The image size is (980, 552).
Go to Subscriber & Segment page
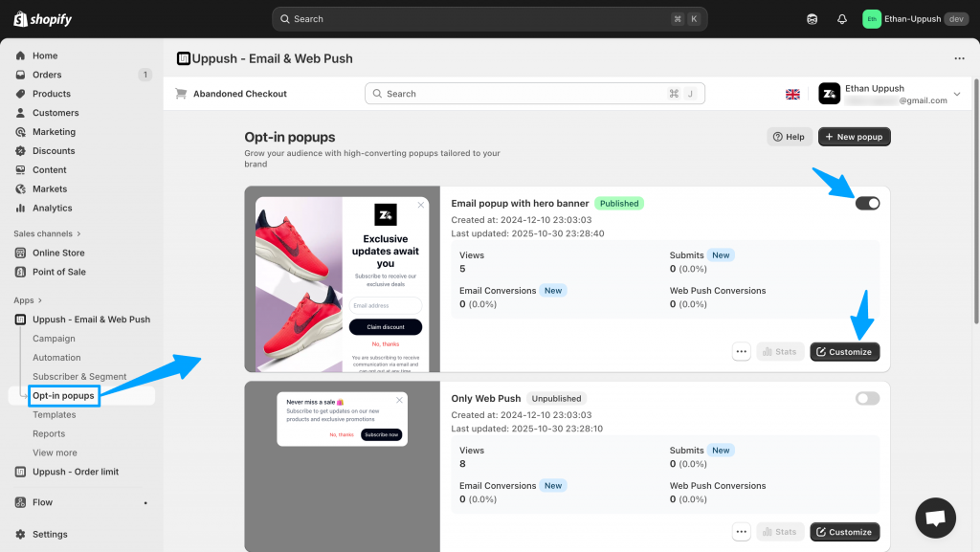pos(79,377)
